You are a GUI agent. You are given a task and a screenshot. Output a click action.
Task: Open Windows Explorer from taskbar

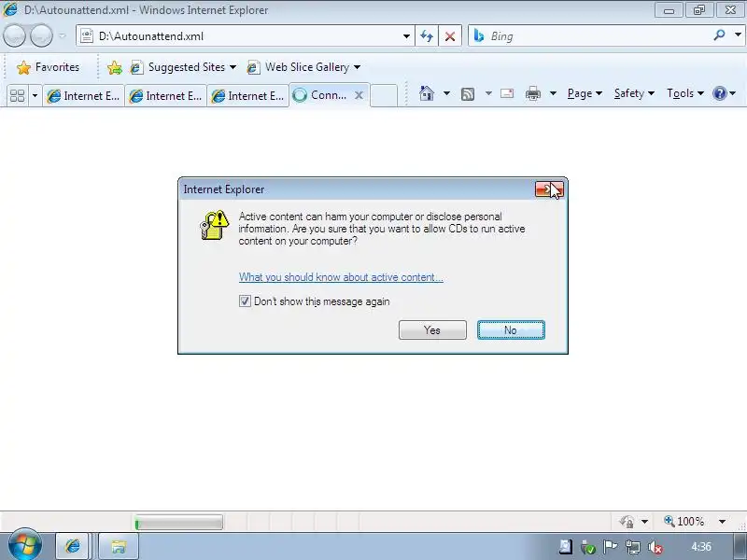click(x=119, y=546)
